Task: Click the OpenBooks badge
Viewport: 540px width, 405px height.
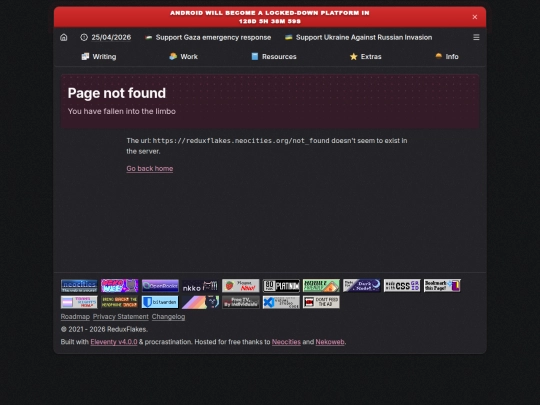Action: click(160, 286)
